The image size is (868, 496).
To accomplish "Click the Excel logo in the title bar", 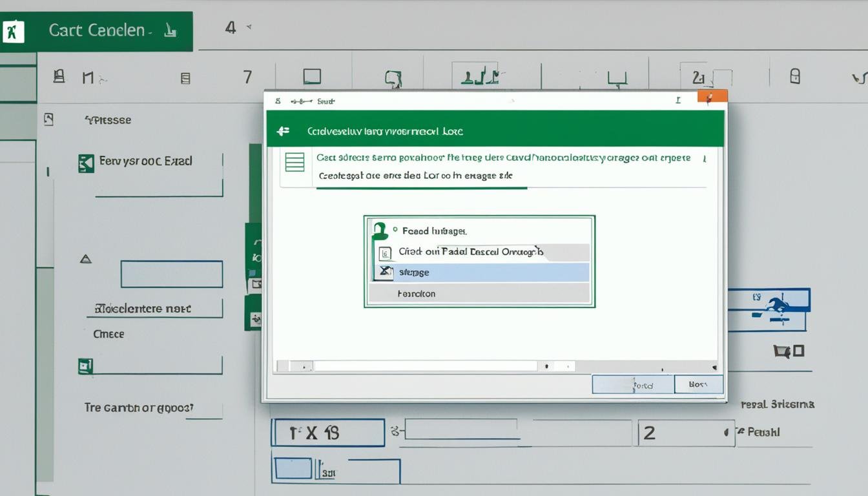I will click(x=13, y=31).
